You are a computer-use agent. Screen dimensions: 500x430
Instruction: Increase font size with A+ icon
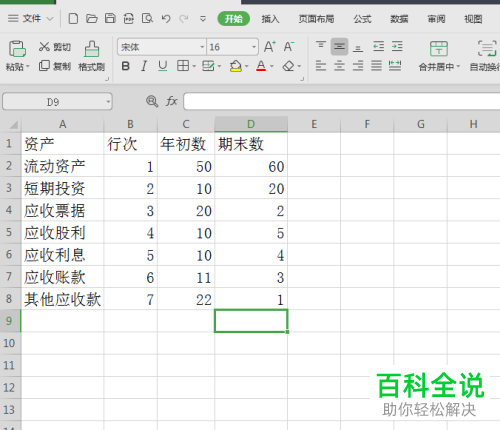click(270, 47)
